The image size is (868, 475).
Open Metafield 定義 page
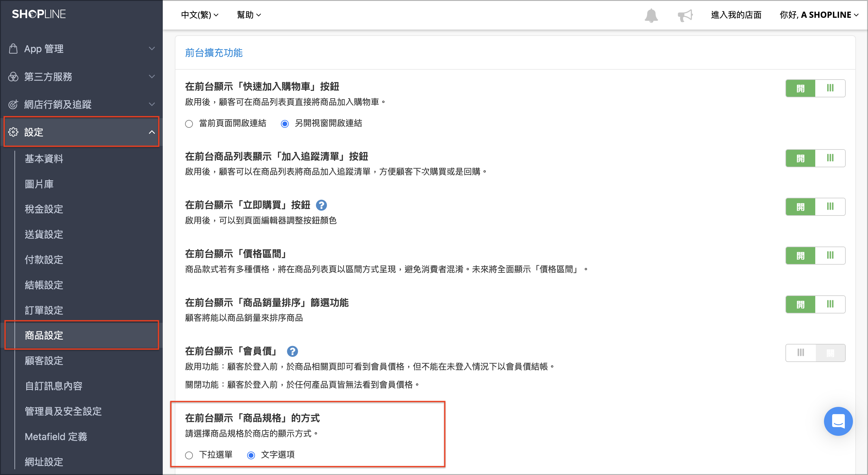click(56, 437)
